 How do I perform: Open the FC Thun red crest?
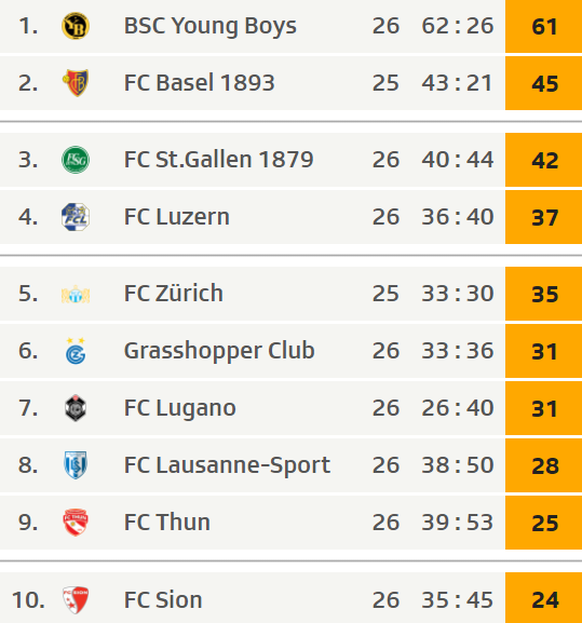pyautogui.click(x=75, y=522)
